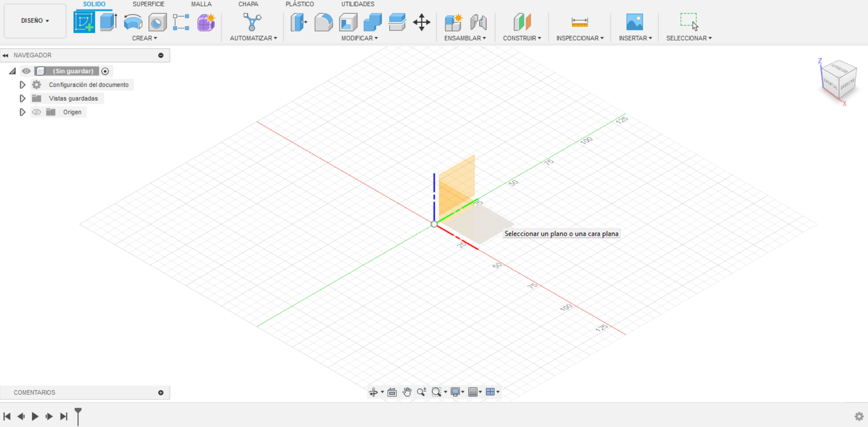Expand the Vistas guardadas node

tap(22, 98)
